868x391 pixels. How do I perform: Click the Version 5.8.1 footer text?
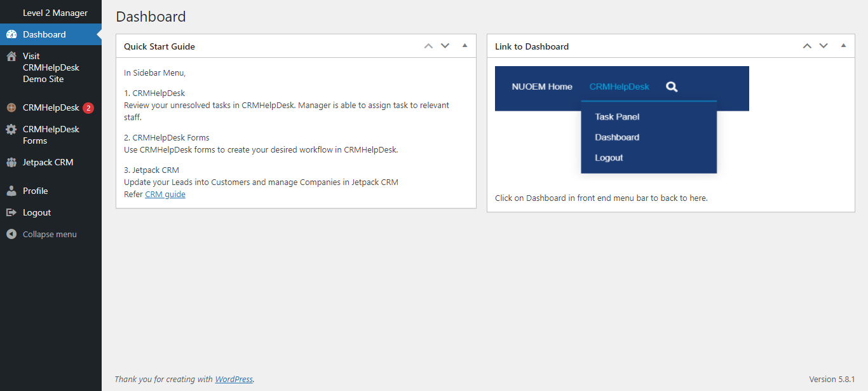click(832, 380)
